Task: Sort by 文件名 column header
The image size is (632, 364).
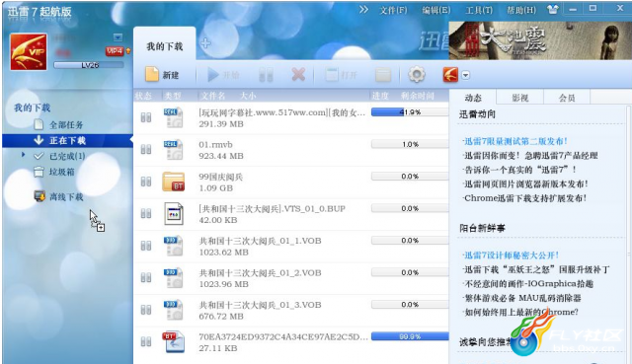Action: (213, 97)
